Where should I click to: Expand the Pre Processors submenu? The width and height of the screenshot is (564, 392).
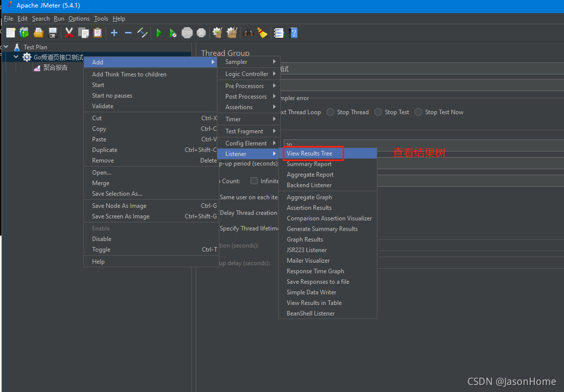tap(249, 86)
